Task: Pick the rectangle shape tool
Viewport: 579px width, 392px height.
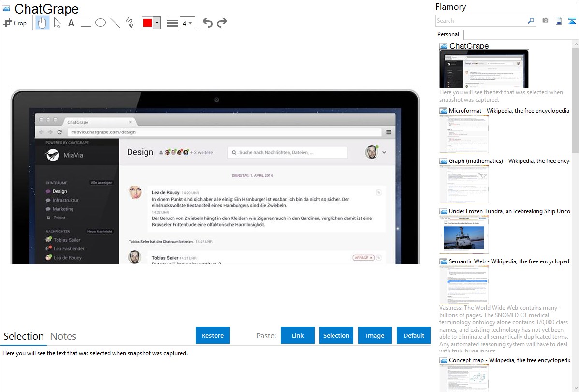Action: click(86, 23)
